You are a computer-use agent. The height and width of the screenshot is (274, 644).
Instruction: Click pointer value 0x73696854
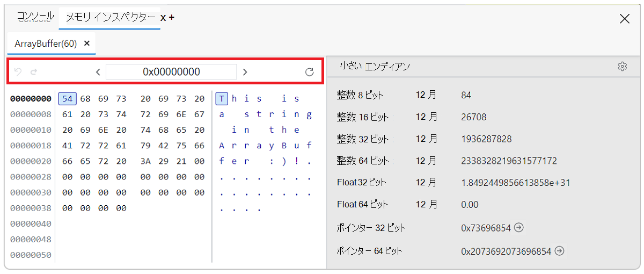486,228
